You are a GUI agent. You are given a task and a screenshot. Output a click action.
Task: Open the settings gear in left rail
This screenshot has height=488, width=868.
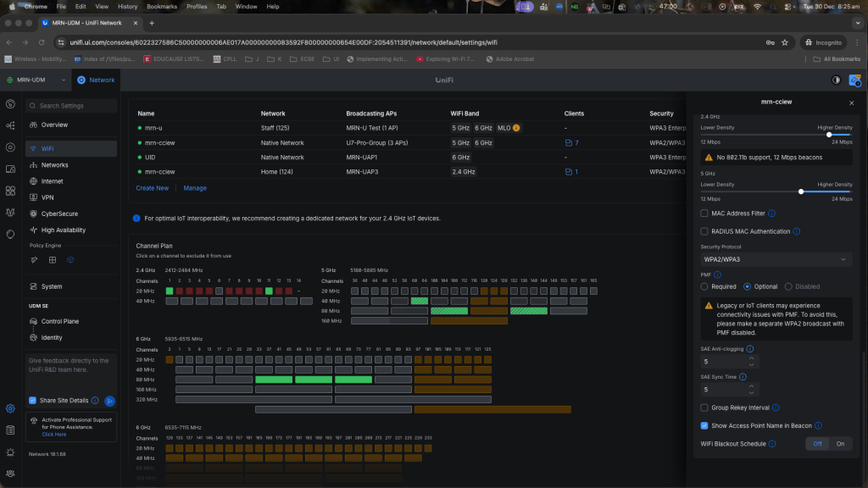[10, 408]
